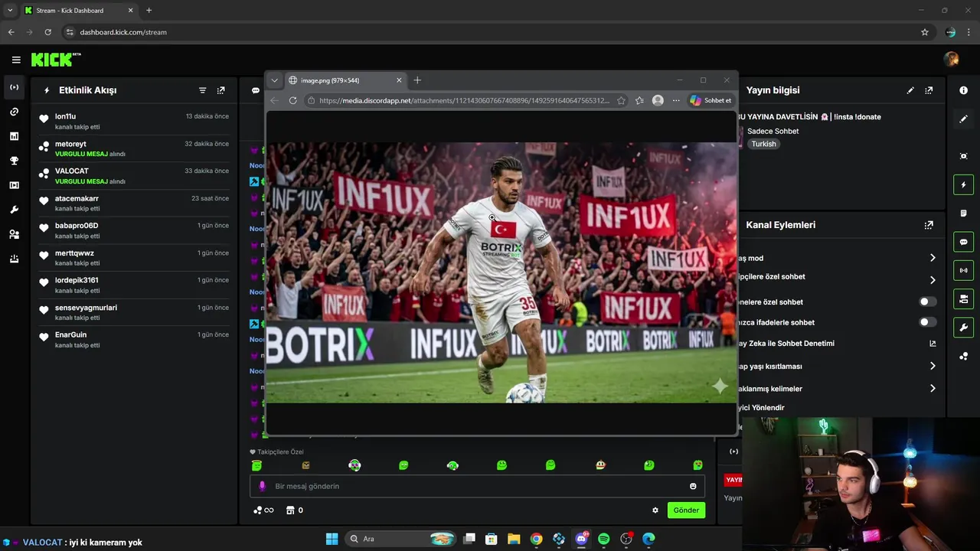
Task: Click the pencil icon in right sidebar
Action: tap(963, 119)
